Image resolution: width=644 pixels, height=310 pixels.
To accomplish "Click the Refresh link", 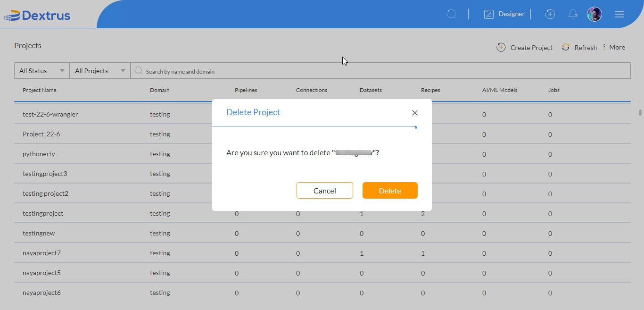I will click(586, 48).
